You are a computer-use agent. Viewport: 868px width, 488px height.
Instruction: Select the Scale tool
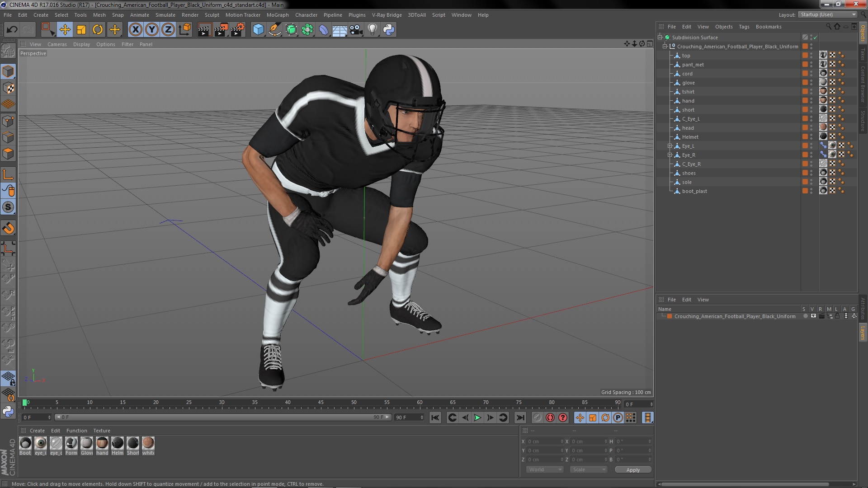pyautogui.click(x=81, y=30)
